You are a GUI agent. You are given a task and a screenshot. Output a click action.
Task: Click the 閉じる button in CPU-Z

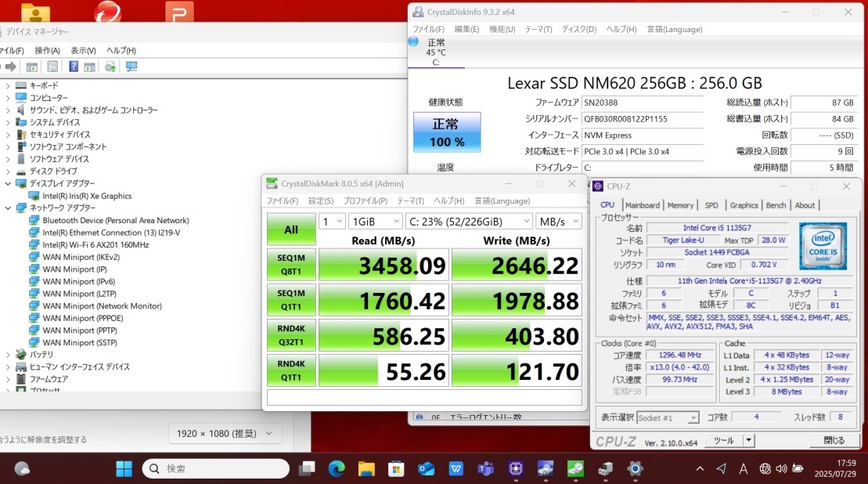[x=834, y=440]
